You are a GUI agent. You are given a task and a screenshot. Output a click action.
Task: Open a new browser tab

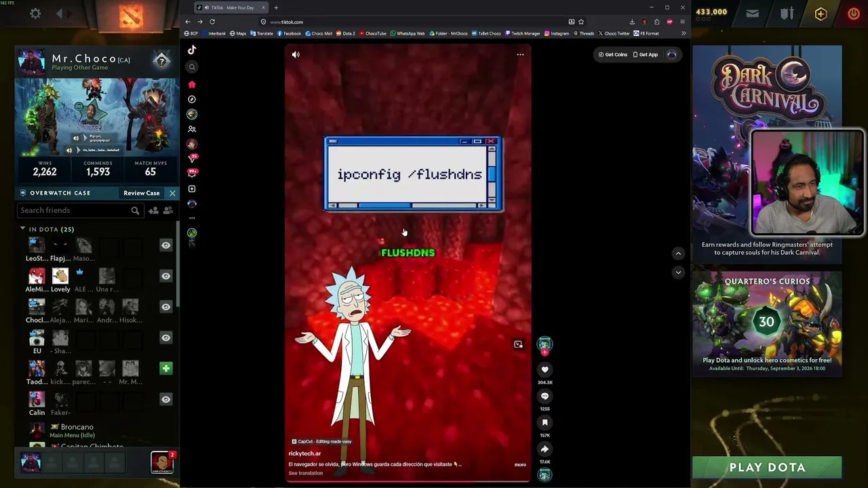pyautogui.click(x=276, y=7)
